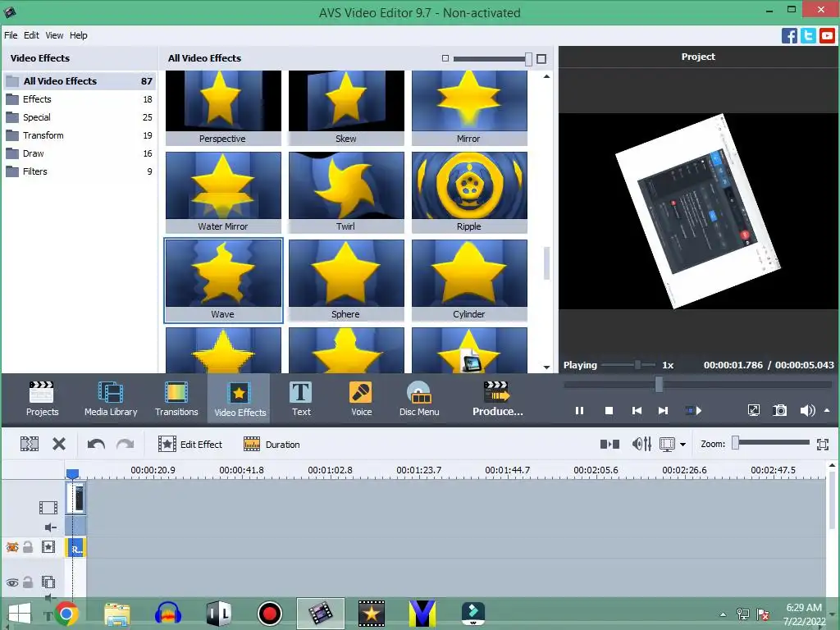
Task: Undo the last action
Action: point(96,444)
